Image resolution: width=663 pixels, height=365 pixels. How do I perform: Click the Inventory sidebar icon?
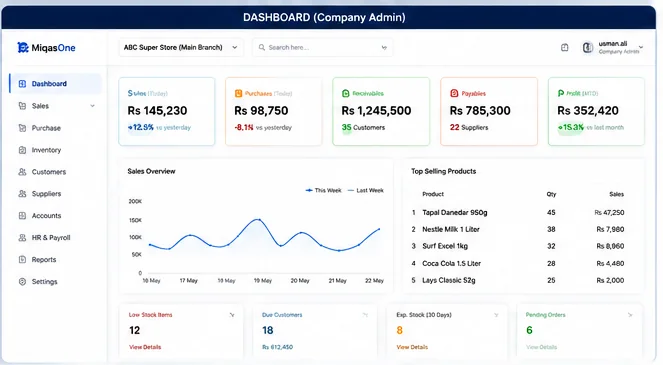(x=22, y=150)
